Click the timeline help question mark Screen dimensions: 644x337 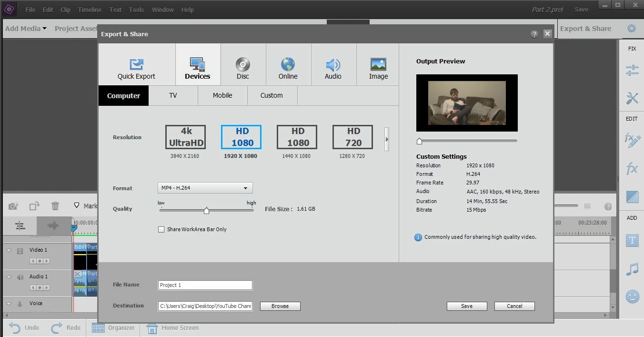(x=608, y=206)
